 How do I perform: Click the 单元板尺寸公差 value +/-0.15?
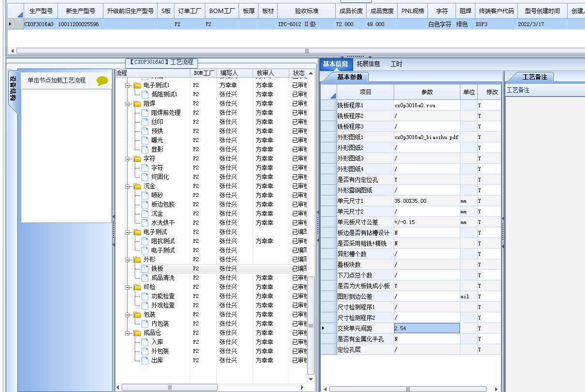click(427, 222)
